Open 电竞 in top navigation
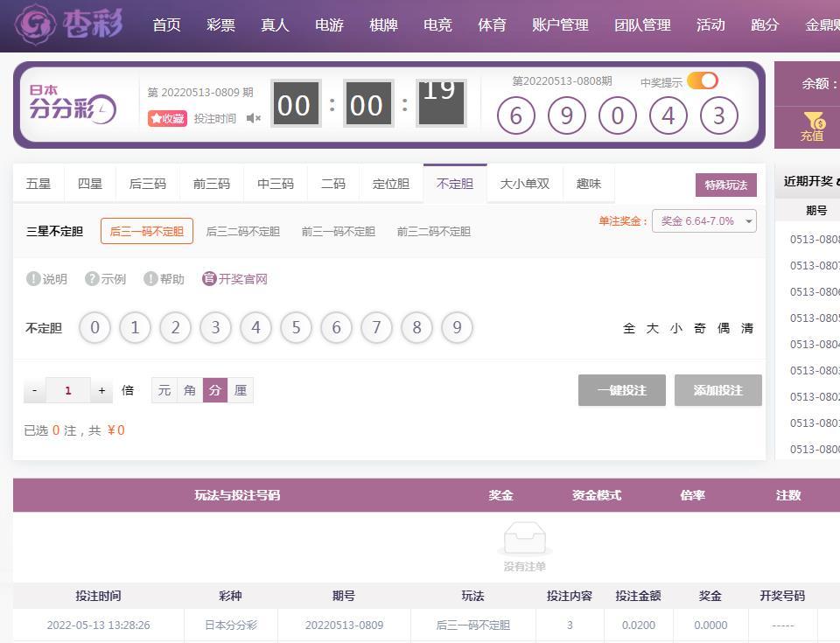This screenshot has width=840, height=643. point(437,24)
